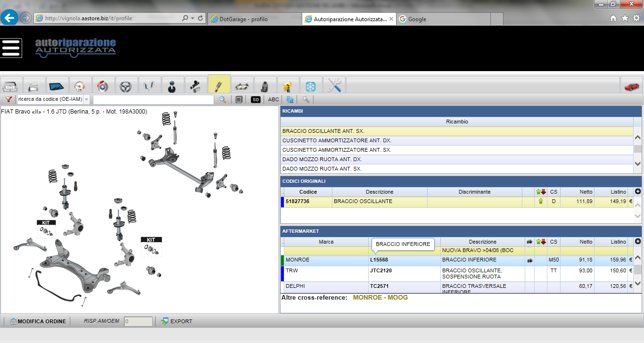Close the Autoriparazione Autorizzata tab

click(x=391, y=19)
